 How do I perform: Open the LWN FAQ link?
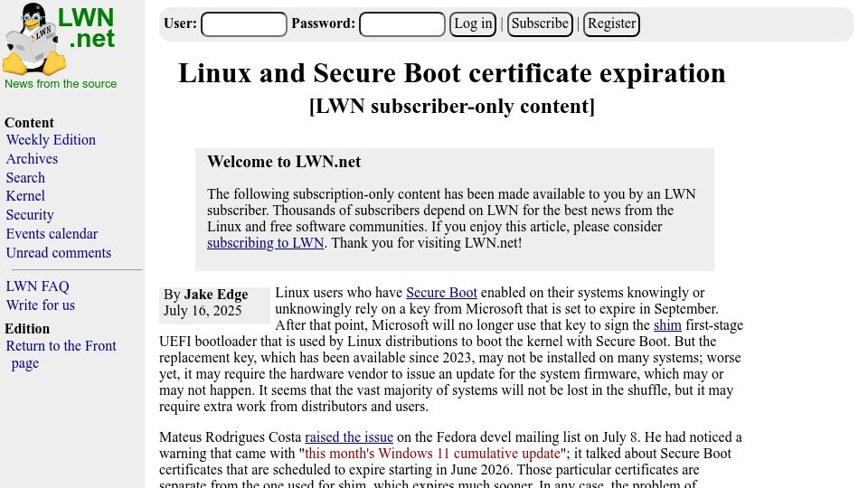(x=38, y=286)
